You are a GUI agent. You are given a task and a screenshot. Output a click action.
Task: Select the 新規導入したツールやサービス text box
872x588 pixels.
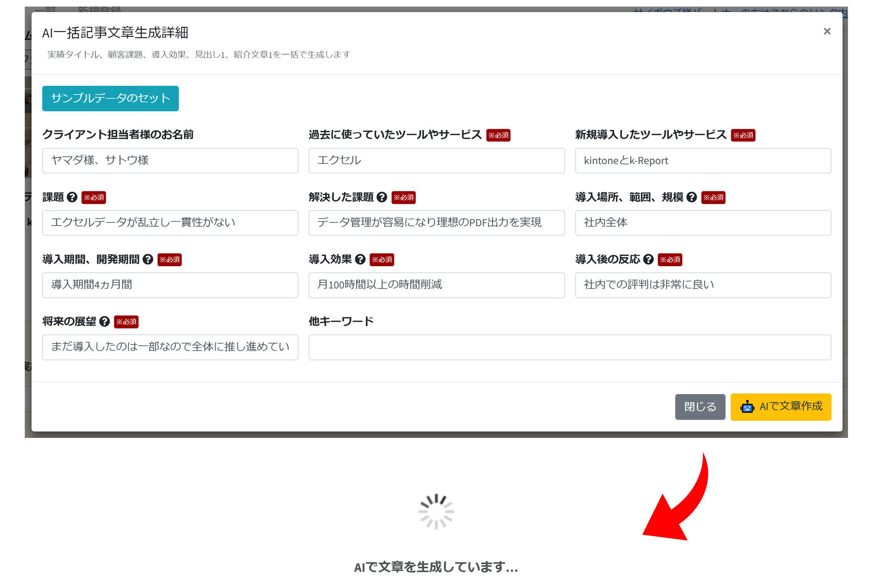[x=703, y=161]
